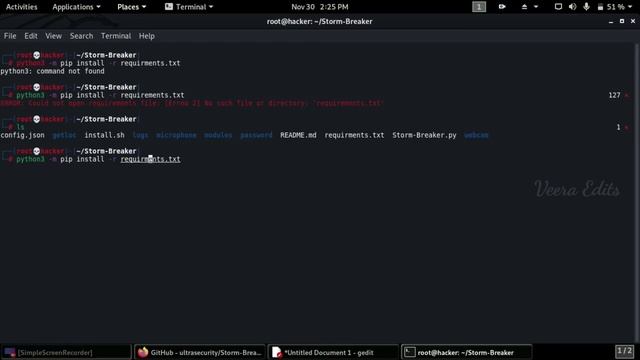The image size is (640, 360).
Task: Switch to SimpleScreenRecorder in taskbar
Action: tap(67, 352)
